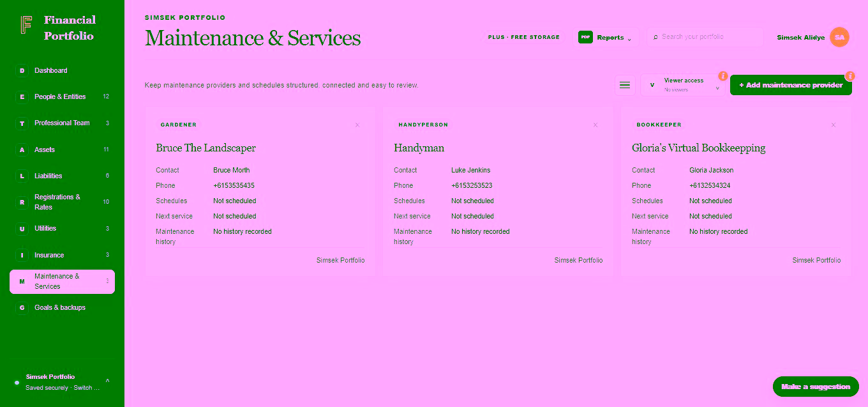The height and width of the screenshot is (407, 868).
Task: Click the info badge on Viewer access
Action: click(x=723, y=76)
